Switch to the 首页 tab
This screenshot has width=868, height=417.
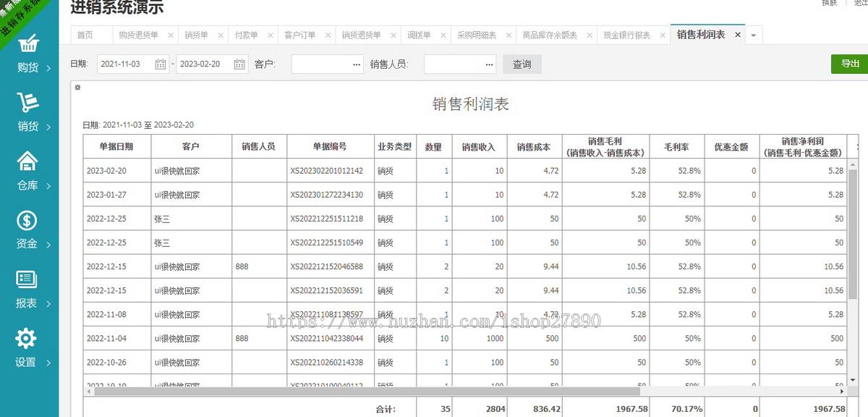click(85, 35)
